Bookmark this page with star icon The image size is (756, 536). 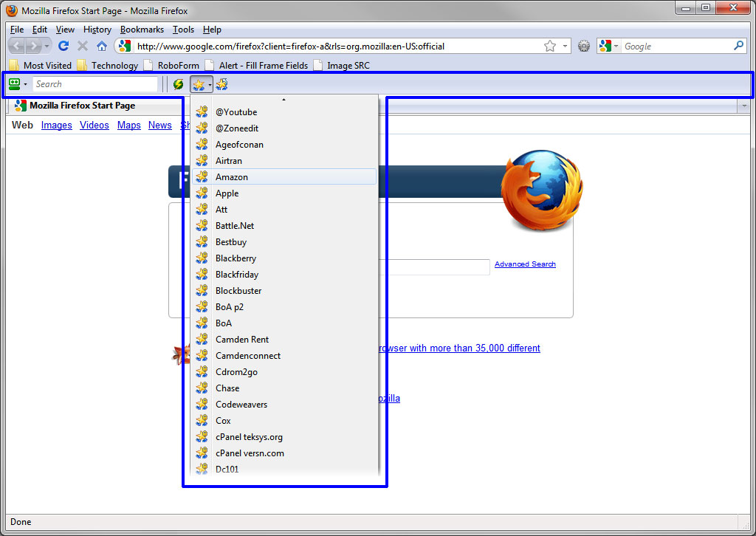(x=549, y=47)
